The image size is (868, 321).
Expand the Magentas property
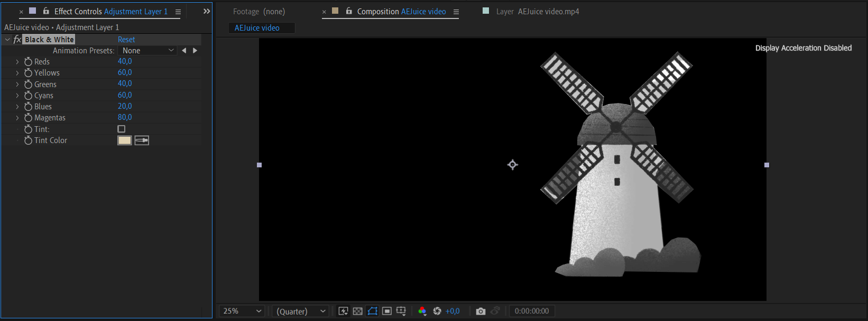[x=17, y=118]
